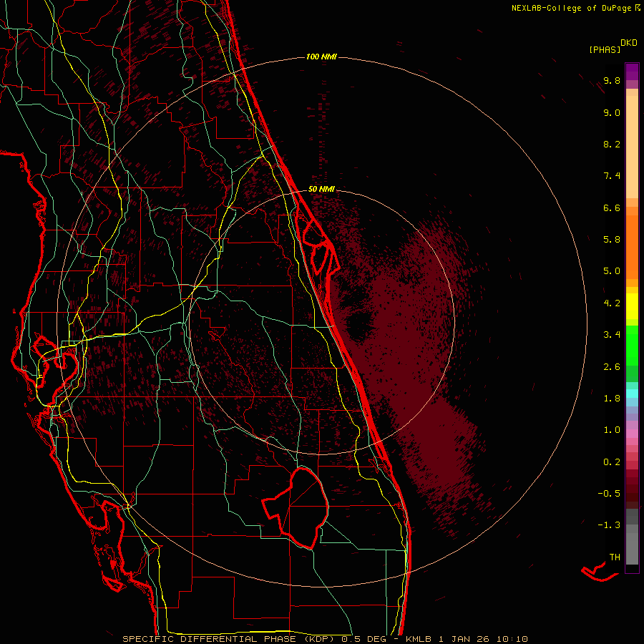The height and width of the screenshot is (644, 644).
Task: Select the 6.6 legend value
Action: tap(612, 208)
